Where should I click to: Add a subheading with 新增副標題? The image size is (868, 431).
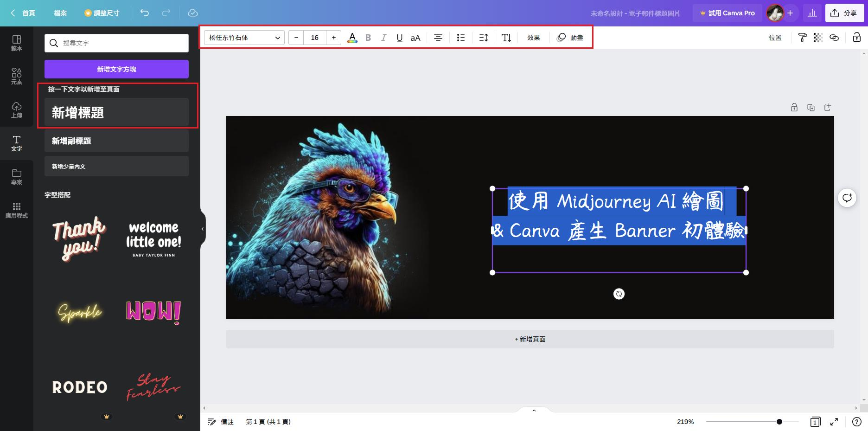coord(116,141)
